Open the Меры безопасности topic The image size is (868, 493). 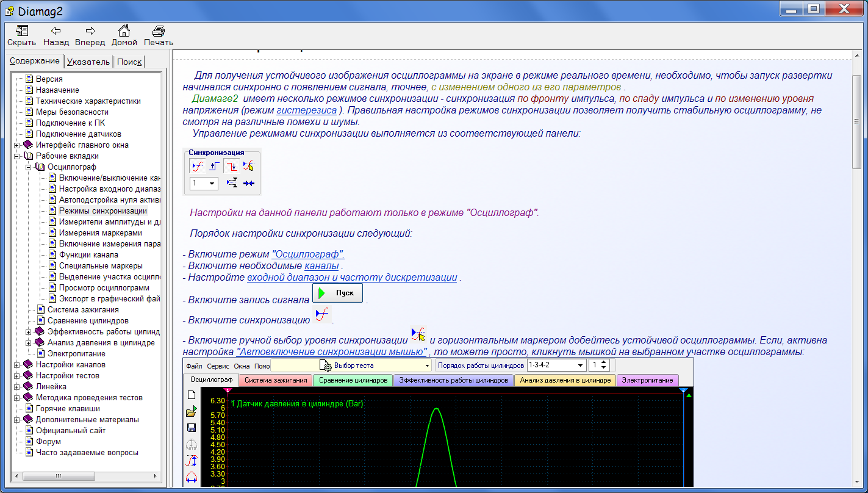point(72,112)
